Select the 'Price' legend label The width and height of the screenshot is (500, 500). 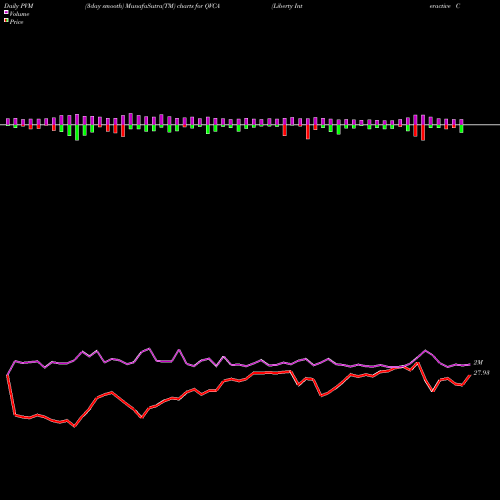pos(16,22)
